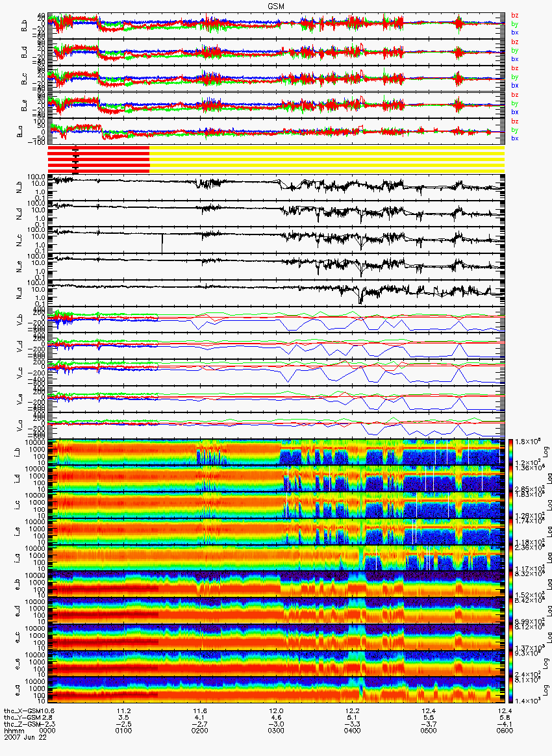Click the N_a density panel label
The height and width of the screenshot is (756, 552).
tap(19, 293)
